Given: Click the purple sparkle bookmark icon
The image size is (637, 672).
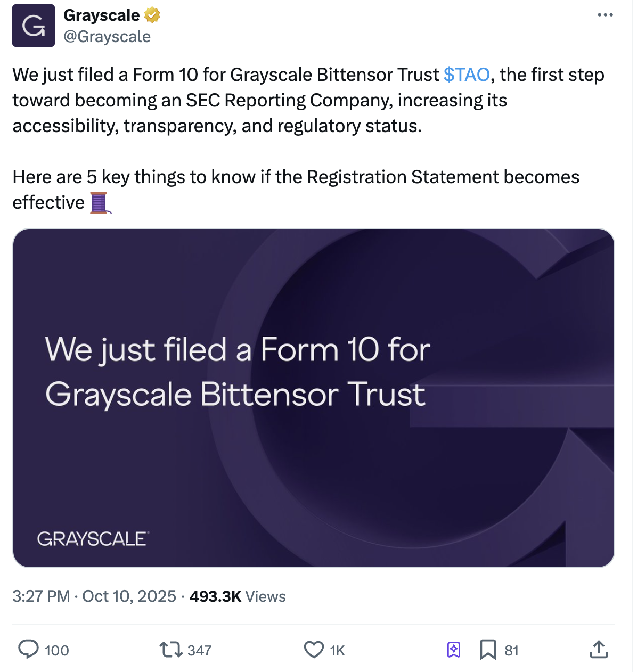Looking at the screenshot, I should click(453, 650).
